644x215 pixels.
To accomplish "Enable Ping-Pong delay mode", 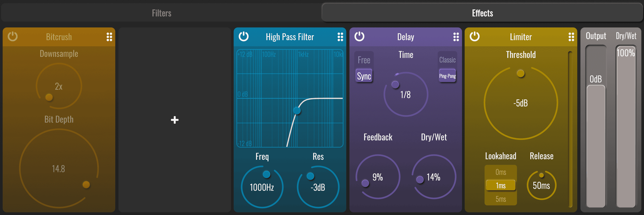I will coord(447,76).
